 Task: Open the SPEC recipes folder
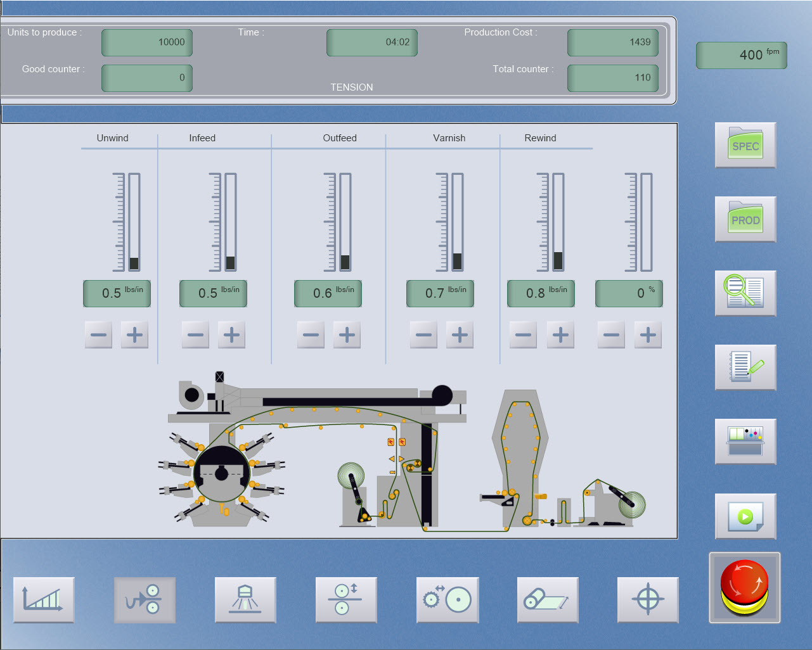745,145
